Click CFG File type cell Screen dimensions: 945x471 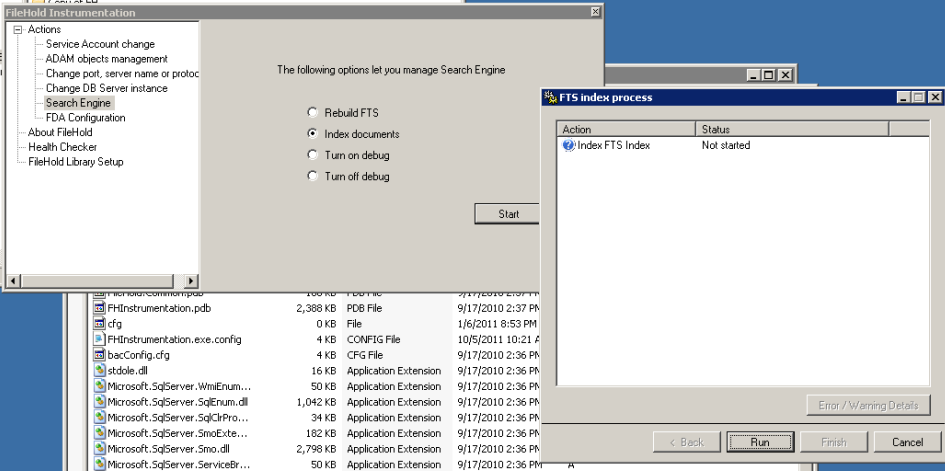(367, 355)
